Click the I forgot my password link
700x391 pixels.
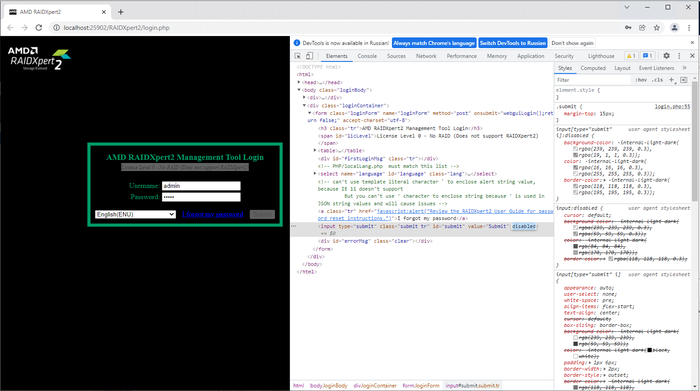[212, 214]
